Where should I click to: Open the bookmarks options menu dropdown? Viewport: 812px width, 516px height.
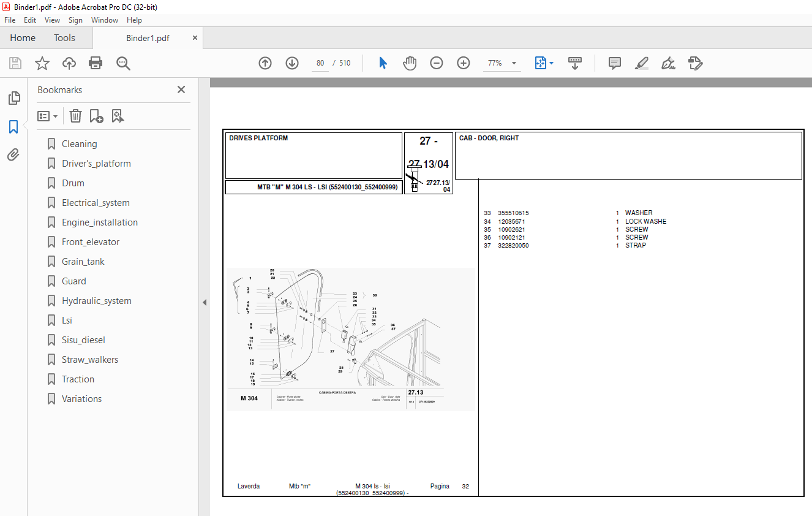[x=48, y=116]
